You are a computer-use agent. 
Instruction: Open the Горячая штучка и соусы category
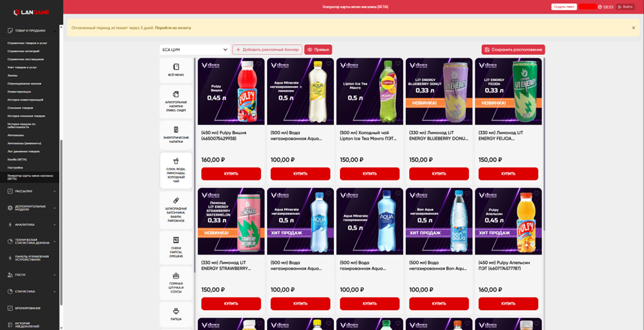coord(176,283)
